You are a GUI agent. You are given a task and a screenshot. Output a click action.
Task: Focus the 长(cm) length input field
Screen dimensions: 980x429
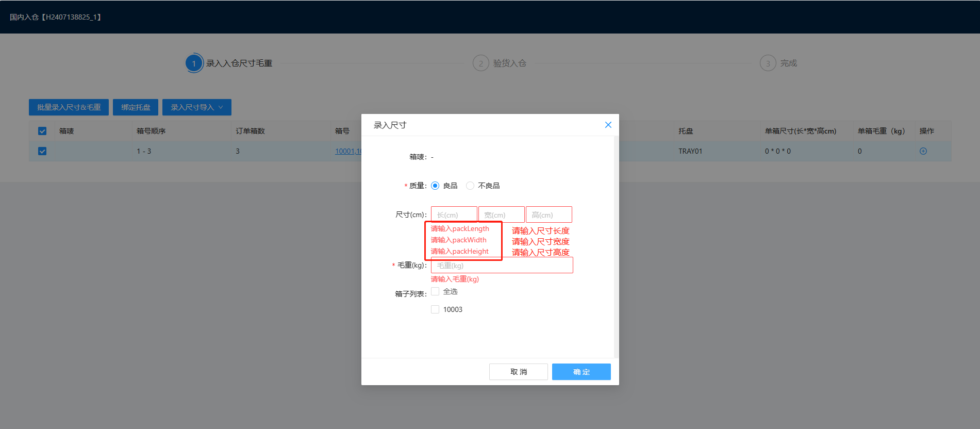click(454, 214)
